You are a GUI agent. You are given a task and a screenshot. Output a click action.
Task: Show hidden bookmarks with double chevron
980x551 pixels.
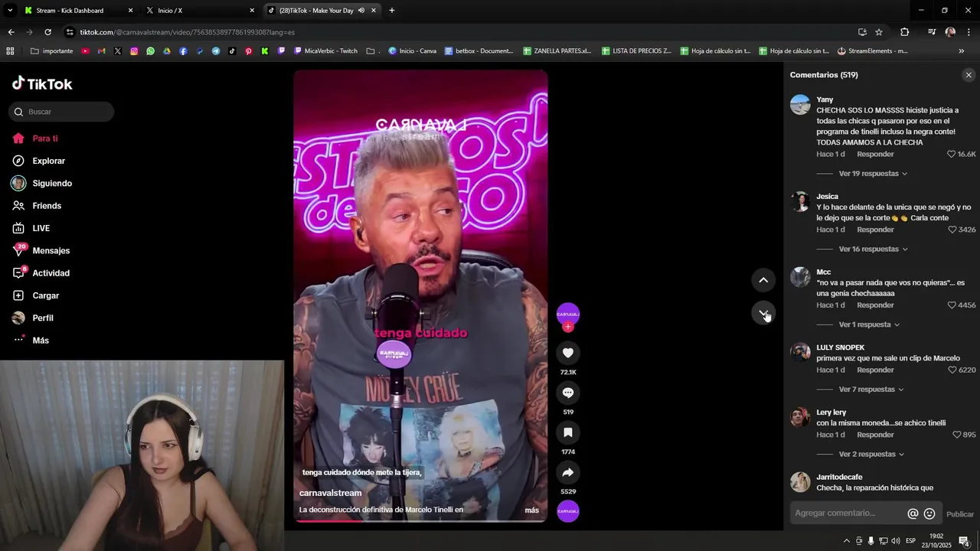pyautogui.click(x=962, y=51)
